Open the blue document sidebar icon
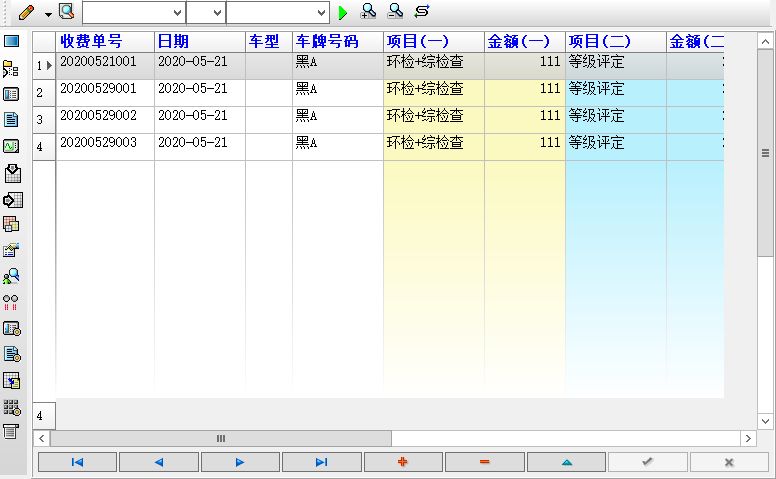 11,119
